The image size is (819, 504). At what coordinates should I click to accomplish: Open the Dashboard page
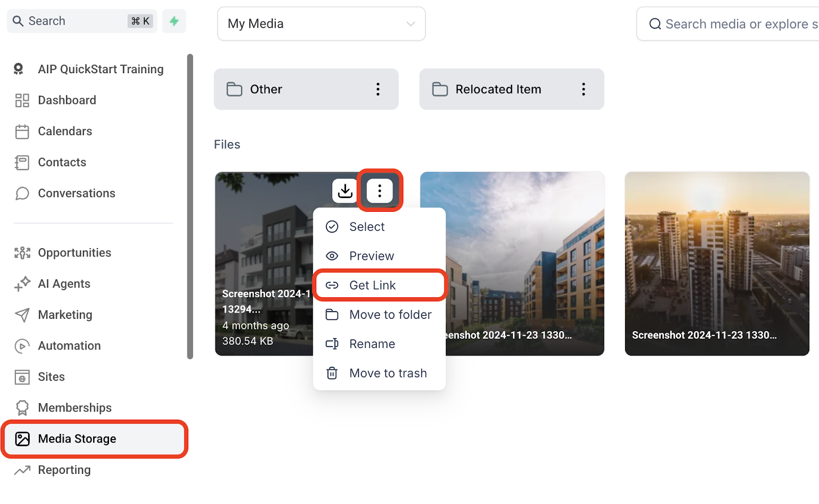[x=67, y=100]
